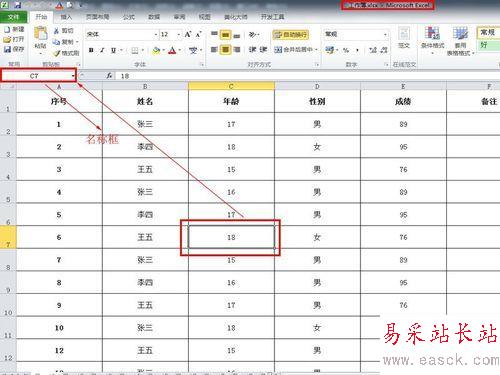500x375 pixels.
Task: Click the Decrease Indent icon
Action: [252, 50]
